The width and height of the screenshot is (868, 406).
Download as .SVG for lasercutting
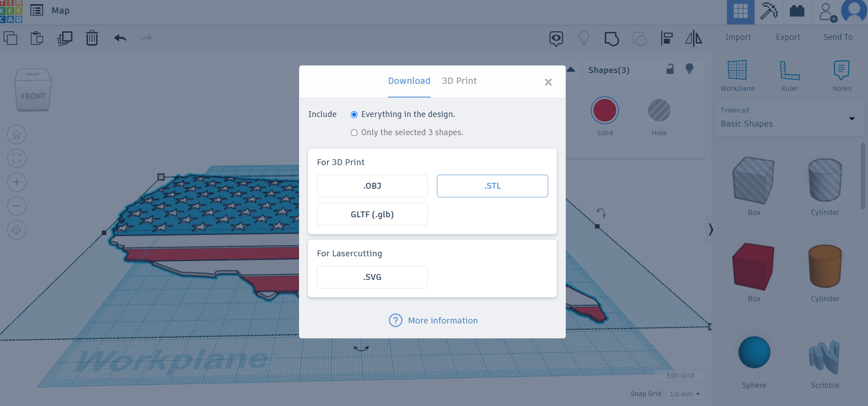tap(372, 277)
